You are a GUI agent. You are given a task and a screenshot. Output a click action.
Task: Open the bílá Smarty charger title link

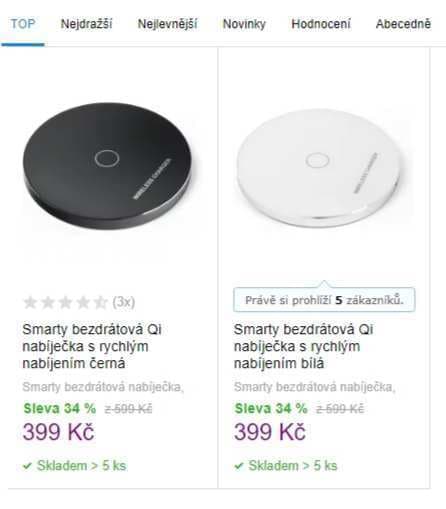coord(303,346)
